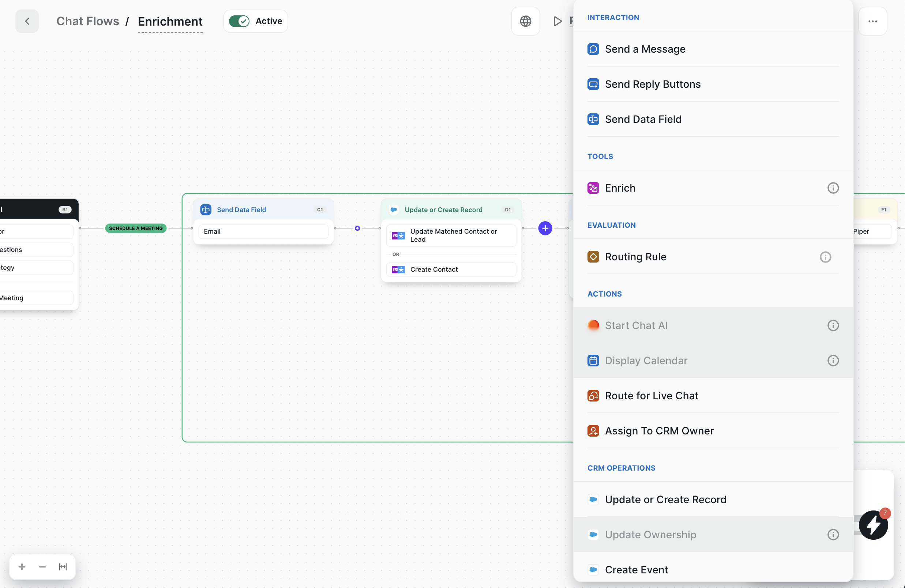Toggle the Active flow switch off
The height and width of the screenshot is (588, 905).
(239, 21)
